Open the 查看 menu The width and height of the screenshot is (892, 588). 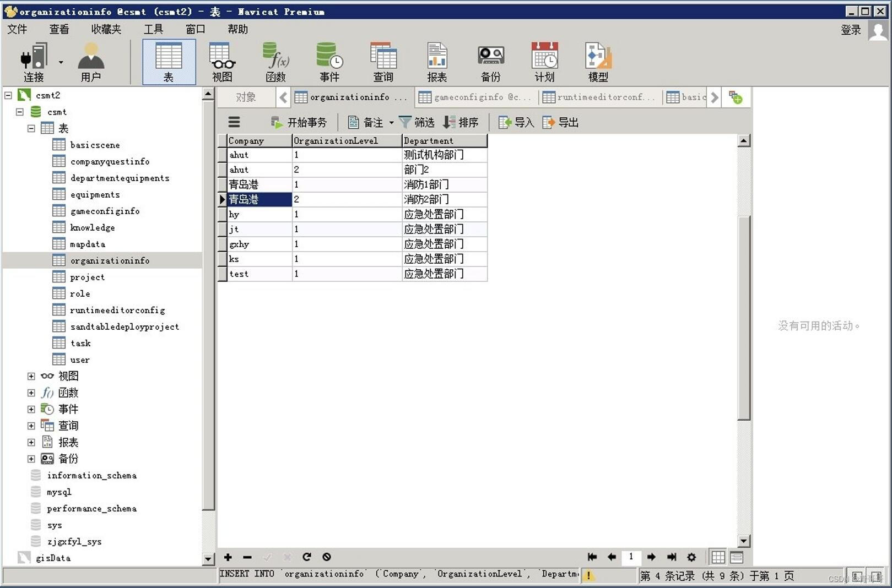click(x=59, y=29)
